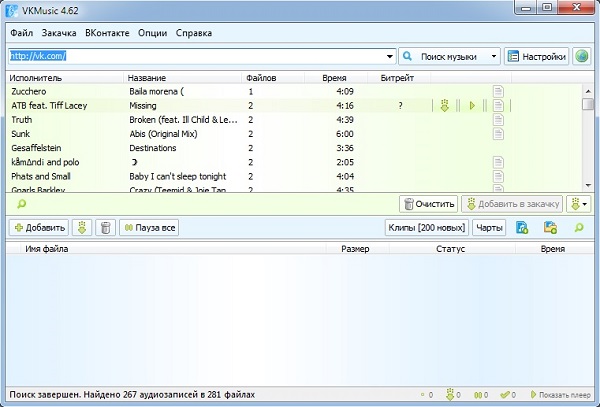
Task: Toggle Показать плеер in status bar
Action: coord(561,395)
